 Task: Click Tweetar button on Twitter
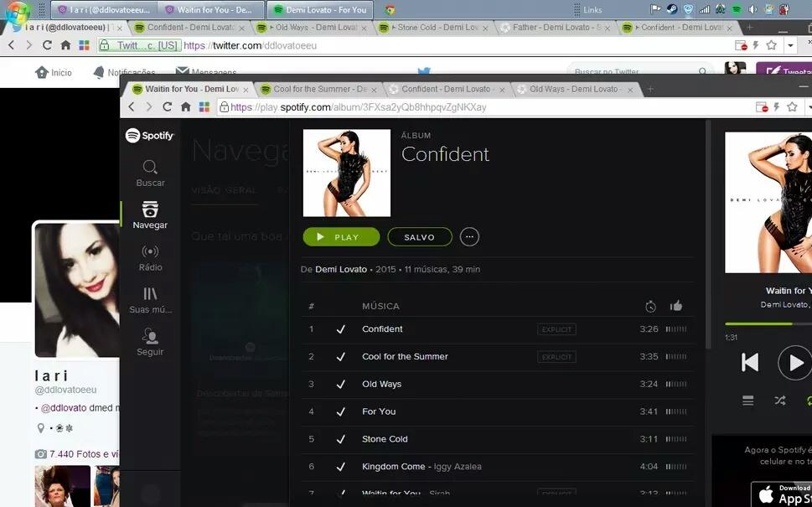pyautogui.click(x=784, y=71)
